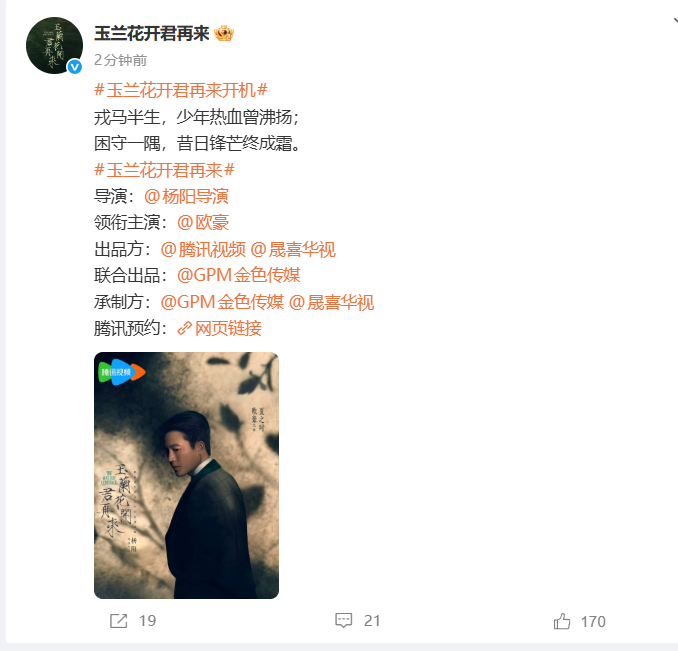Click the chain link icon beside 网页链接

point(185,329)
